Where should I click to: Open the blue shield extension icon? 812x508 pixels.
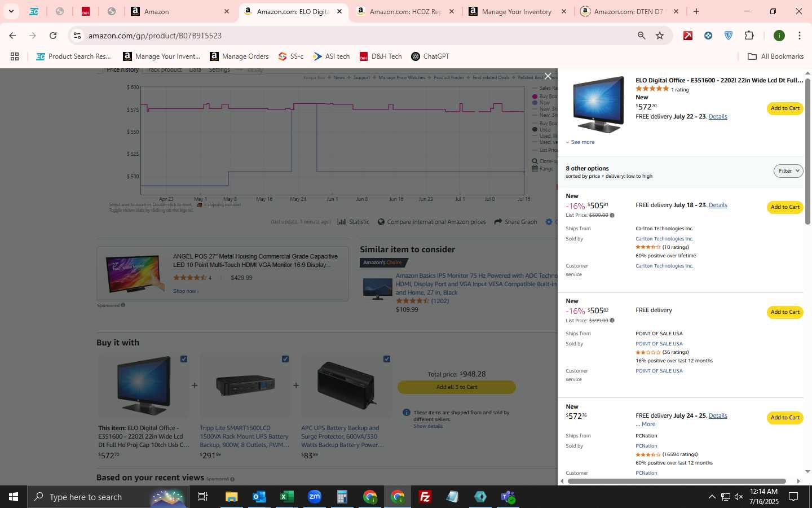click(729, 36)
